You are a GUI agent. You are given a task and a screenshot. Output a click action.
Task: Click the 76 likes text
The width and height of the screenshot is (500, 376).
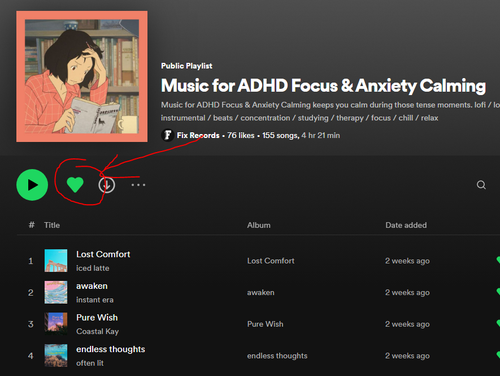(x=241, y=135)
